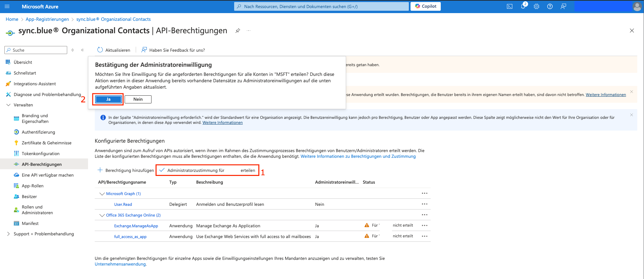The height and width of the screenshot is (279, 644).
Task: Decline admin consent with Nein
Action: [138, 99]
